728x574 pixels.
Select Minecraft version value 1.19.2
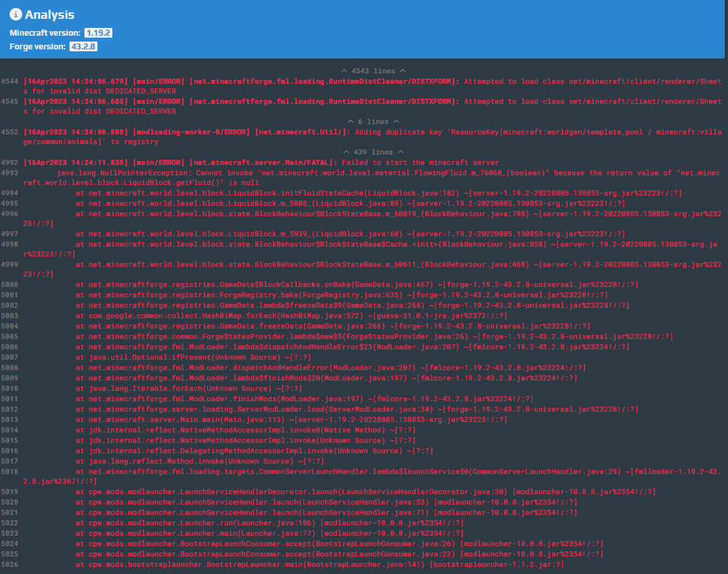[x=98, y=33]
